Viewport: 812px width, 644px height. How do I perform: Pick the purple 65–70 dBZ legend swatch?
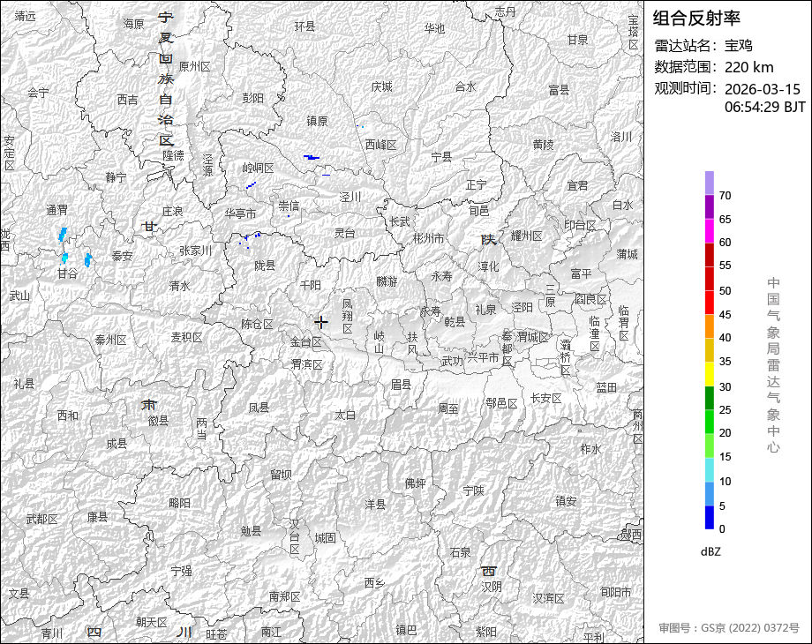tap(710, 206)
